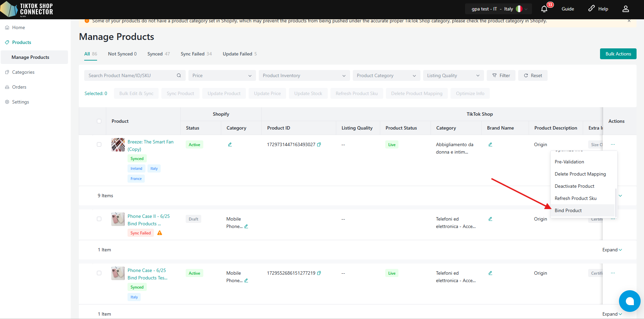The height and width of the screenshot is (319, 644).
Task: Click the Filter button
Action: tap(501, 75)
